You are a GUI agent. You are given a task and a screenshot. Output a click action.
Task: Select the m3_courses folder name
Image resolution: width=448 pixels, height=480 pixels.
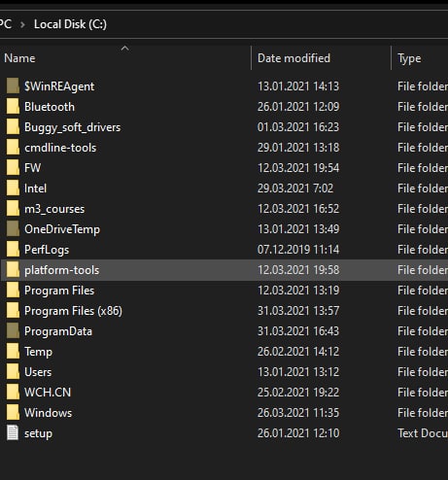pos(54,209)
